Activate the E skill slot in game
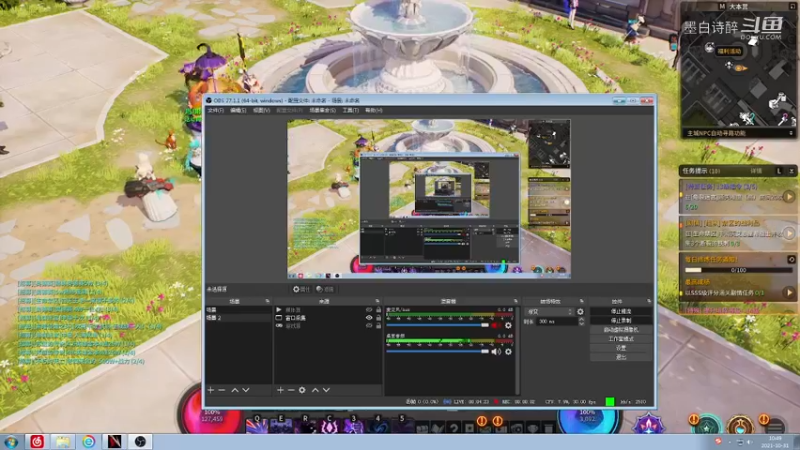 pos(281,425)
